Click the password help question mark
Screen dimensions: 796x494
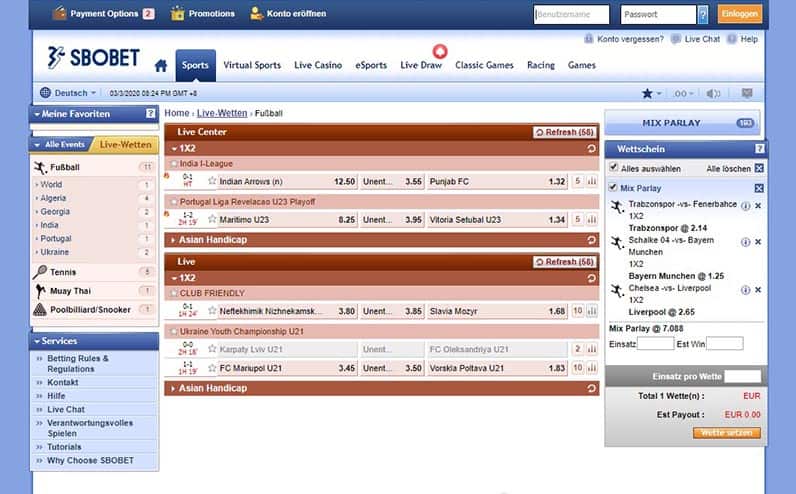point(703,14)
